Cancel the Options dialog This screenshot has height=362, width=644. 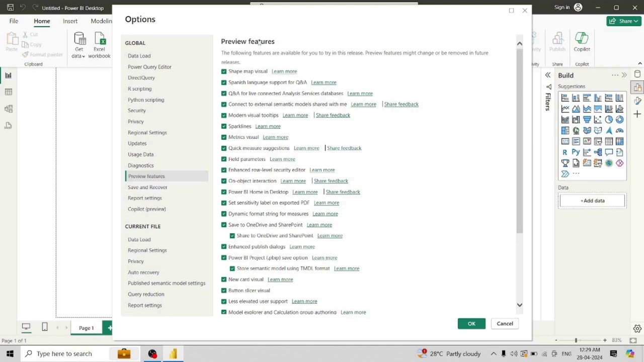(x=505, y=324)
